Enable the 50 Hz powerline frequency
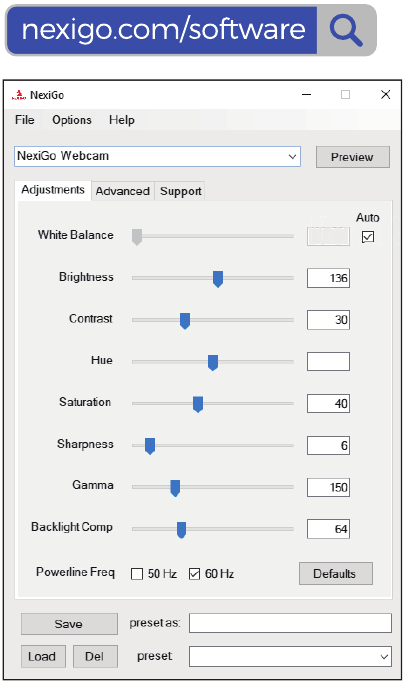Image resolution: width=406 pixels, height=682 pixels. click(137, 574)
